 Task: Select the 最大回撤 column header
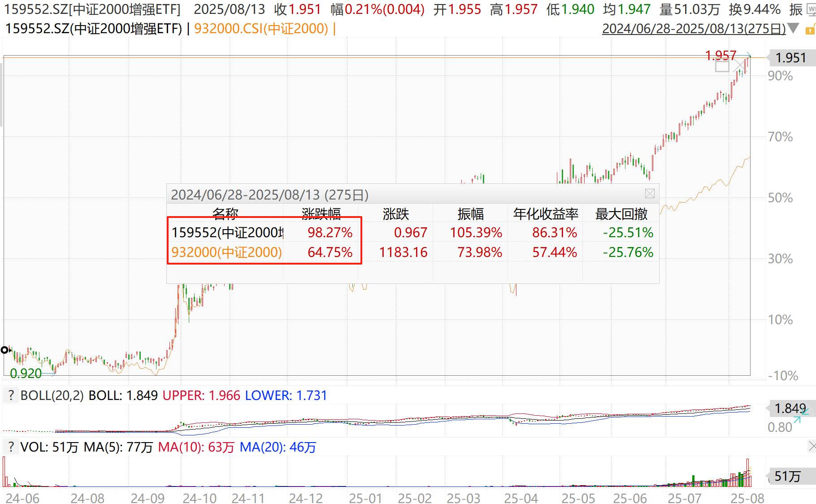[x=621, y=214]
